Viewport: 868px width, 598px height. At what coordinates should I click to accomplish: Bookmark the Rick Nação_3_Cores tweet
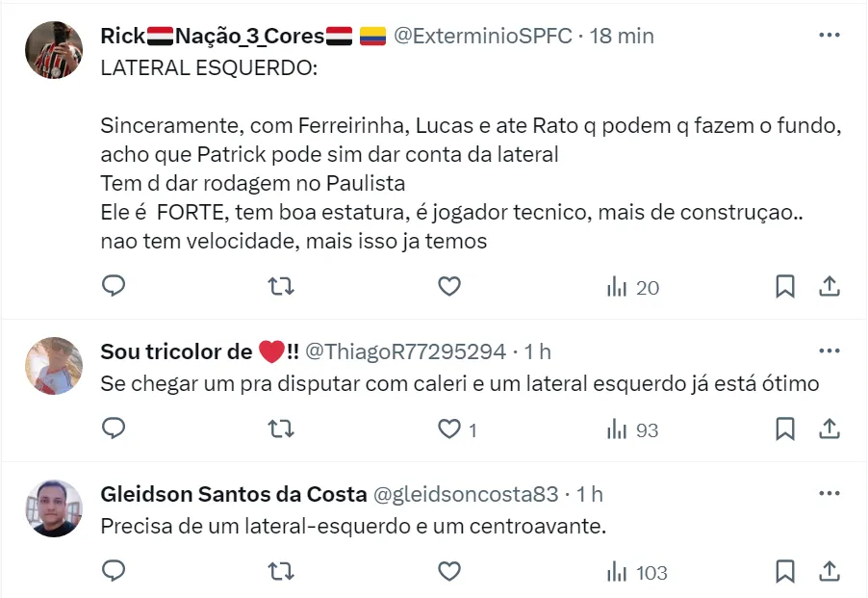784,286
